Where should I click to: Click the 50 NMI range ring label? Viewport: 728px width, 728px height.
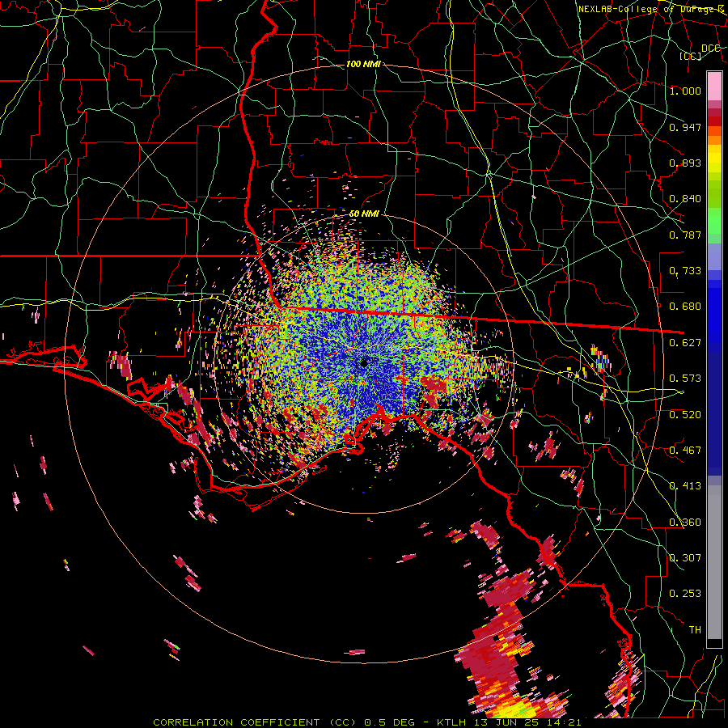click(x=364, y=214)
